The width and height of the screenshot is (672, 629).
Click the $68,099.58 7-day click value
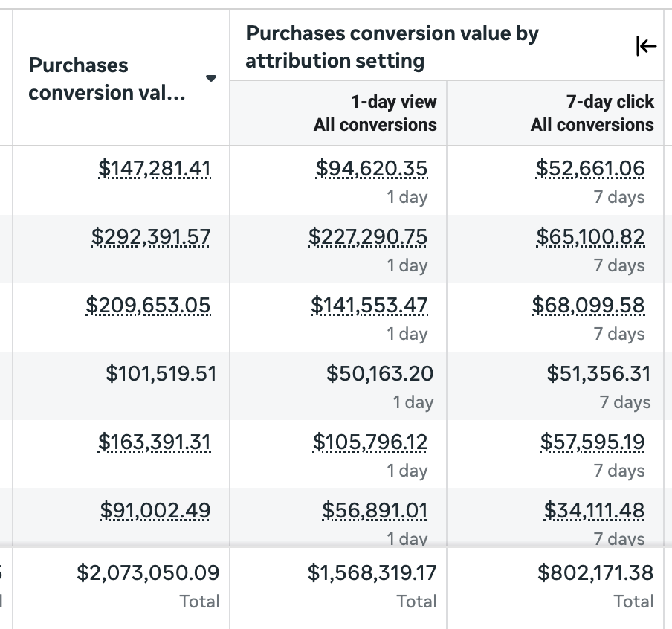(588, 306)
